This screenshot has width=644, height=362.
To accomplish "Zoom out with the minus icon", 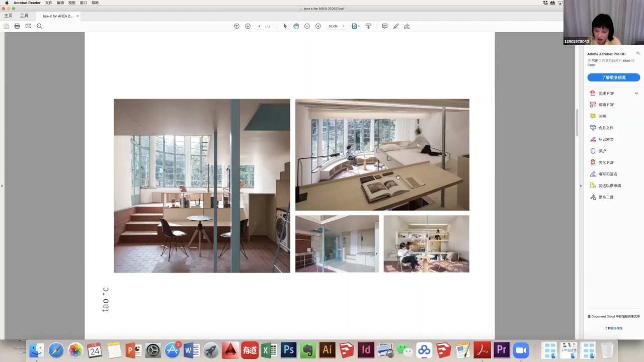I will pos(307,26).
